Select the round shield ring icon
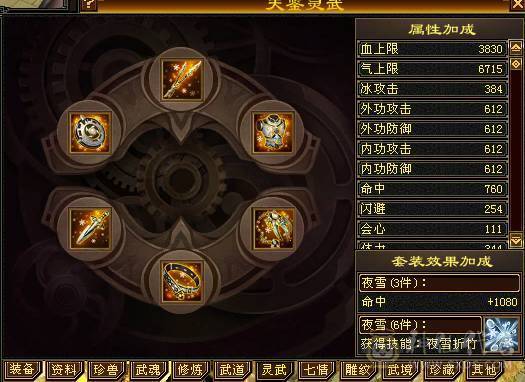 pyautogui.click(x=90, y=133)
